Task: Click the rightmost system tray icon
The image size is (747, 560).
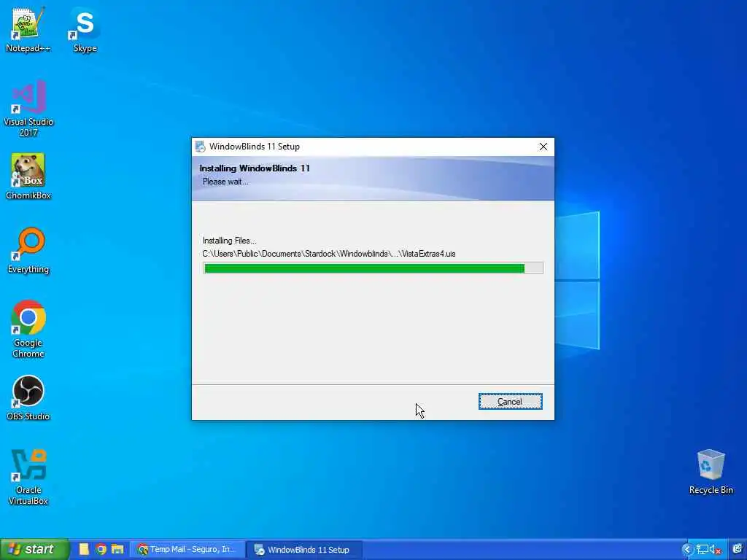Action: click(x=738, y=550)
